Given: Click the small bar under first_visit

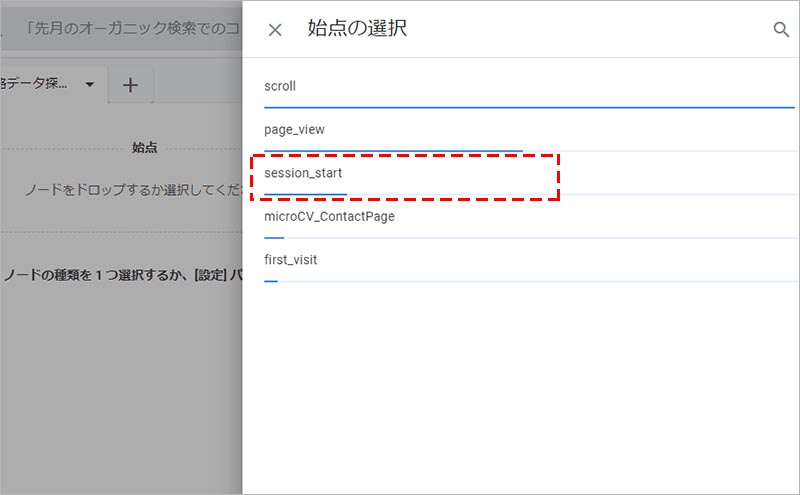Looking at the screenshot, I should pos(270,281).
